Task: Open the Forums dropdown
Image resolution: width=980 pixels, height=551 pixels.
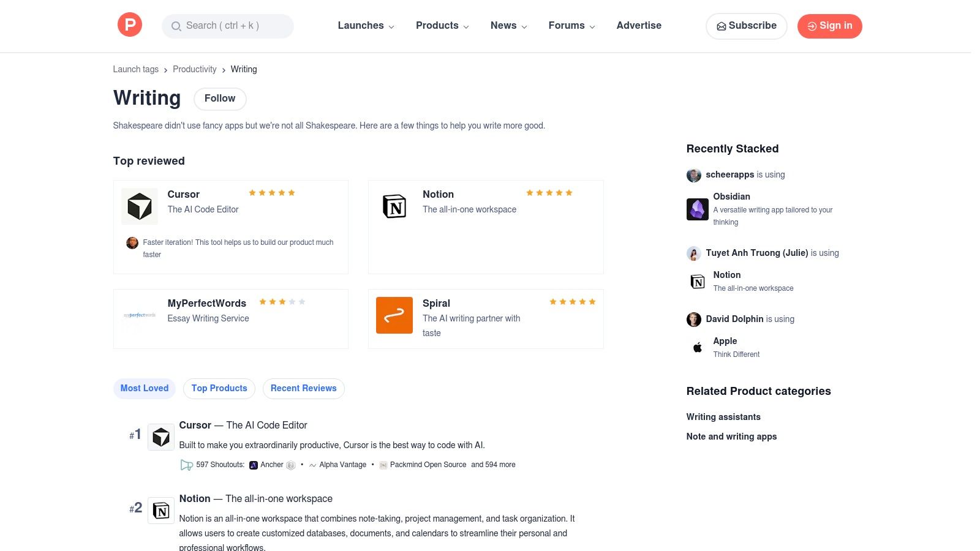Action: click(x=570, y=26)
